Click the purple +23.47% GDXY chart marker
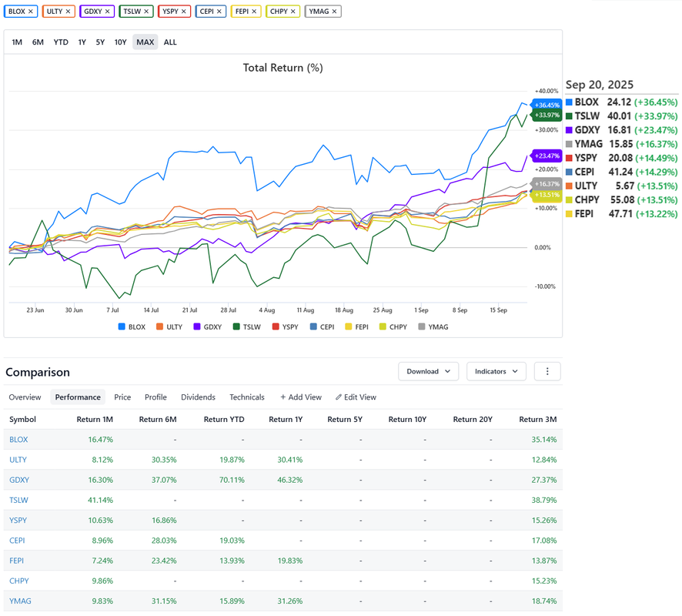The height and width of the screenshot is (616, 682). pyautogui.click(x=547, y=156)
